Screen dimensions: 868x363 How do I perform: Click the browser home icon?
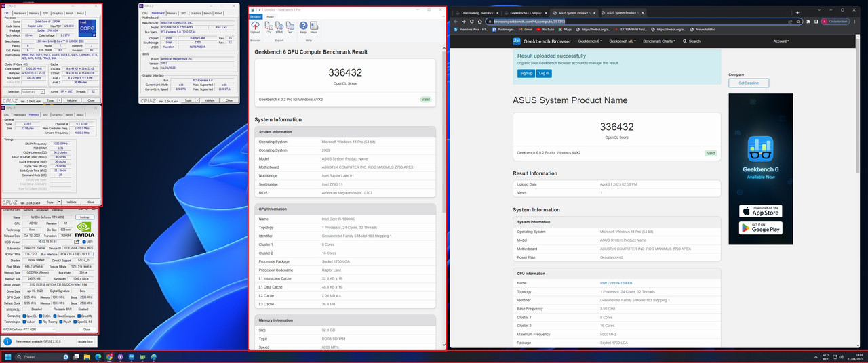tap(479, 21)
